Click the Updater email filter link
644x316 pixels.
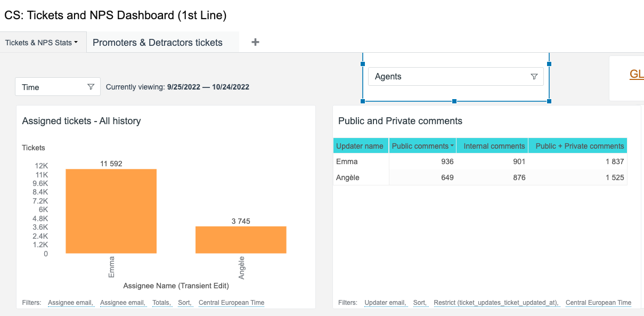(385, 303)
